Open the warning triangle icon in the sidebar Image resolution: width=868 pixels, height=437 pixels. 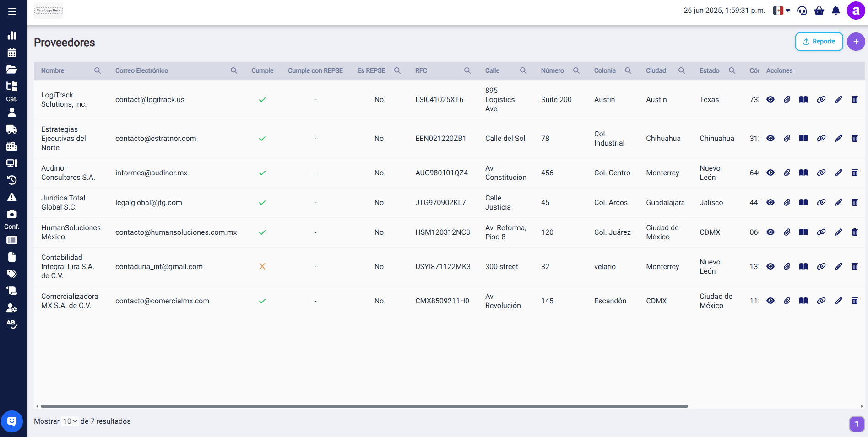click(12, 197)
